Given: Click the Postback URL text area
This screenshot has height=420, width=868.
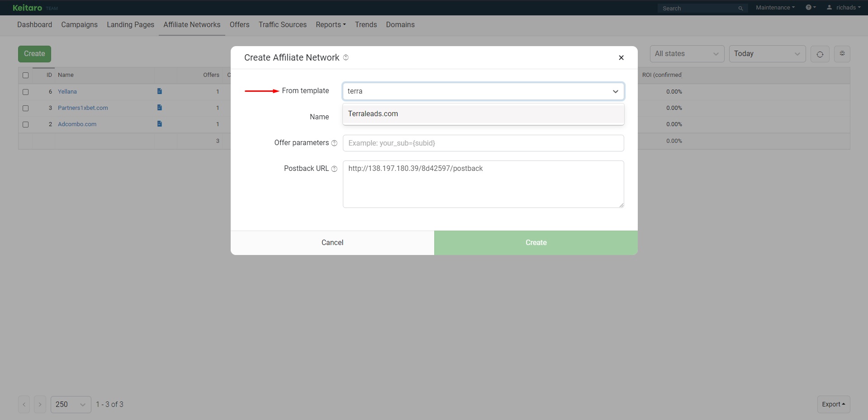Looking at the screenshot, I should 483,184.
